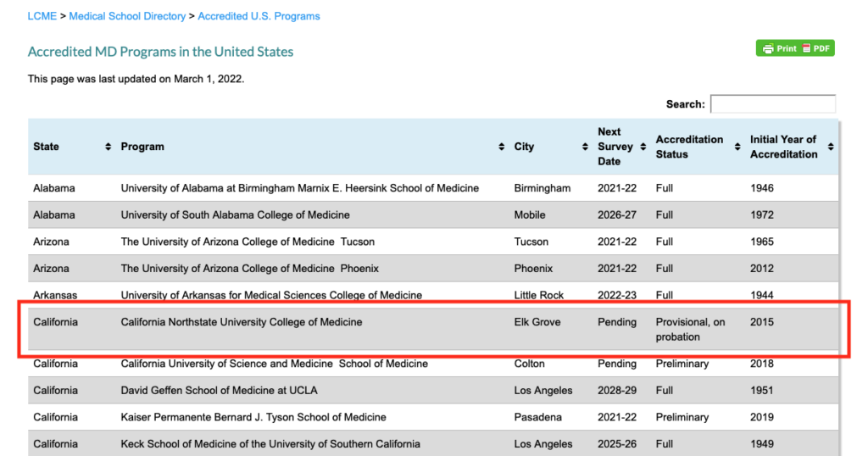Sort table by City column arrows
The width and height of the screenshot is (868, 456).
coord(585,147)
